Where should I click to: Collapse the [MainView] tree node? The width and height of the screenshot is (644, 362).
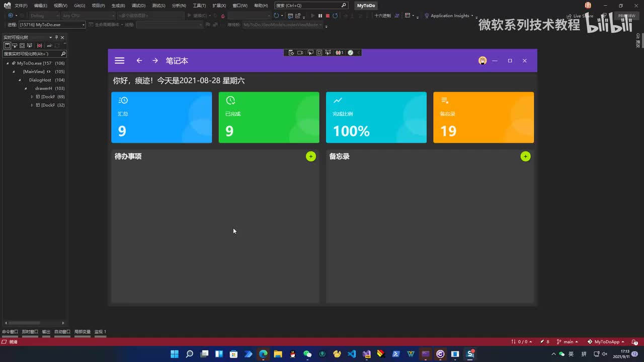click(x=14, y=72)
